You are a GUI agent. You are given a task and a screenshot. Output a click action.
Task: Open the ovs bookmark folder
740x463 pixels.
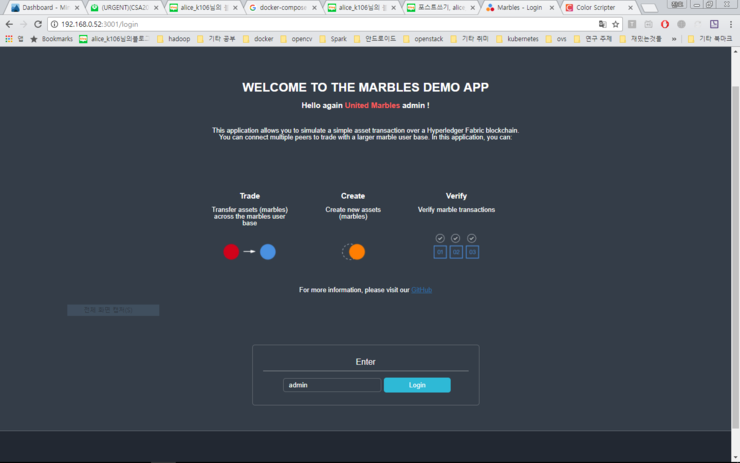pyautogui.click(x=556, y=39)
